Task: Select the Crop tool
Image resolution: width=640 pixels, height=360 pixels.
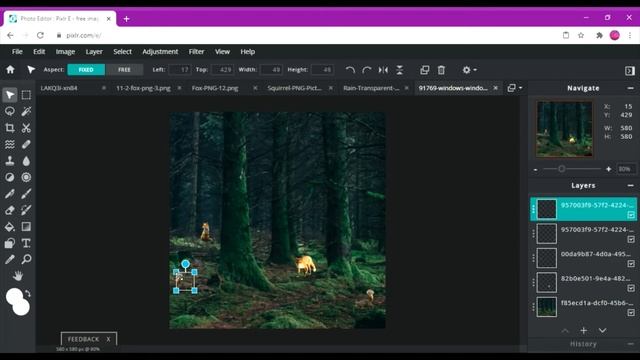Action: pyautogui.click(x=10, y=128)
